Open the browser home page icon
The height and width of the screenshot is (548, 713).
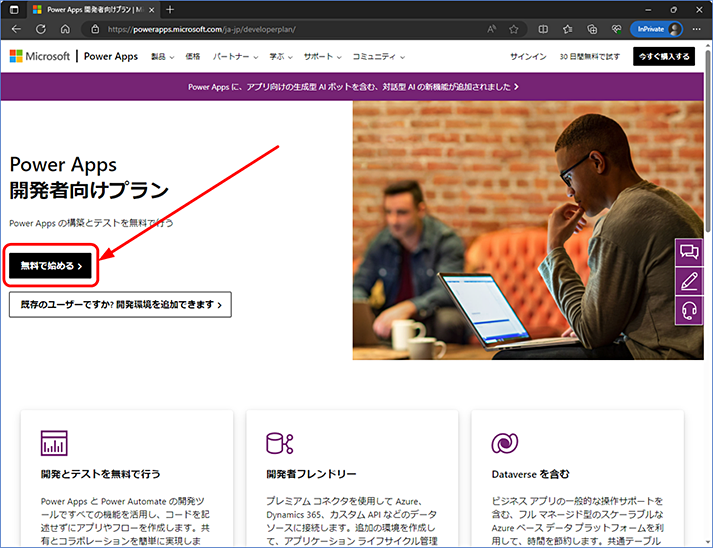(65, 29)
